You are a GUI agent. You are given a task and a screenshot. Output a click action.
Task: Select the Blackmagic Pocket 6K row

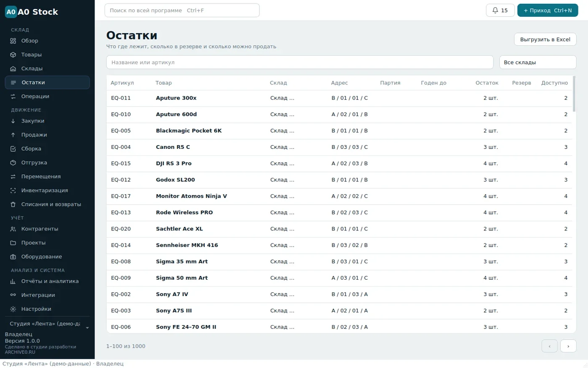[x=339, y=131]
